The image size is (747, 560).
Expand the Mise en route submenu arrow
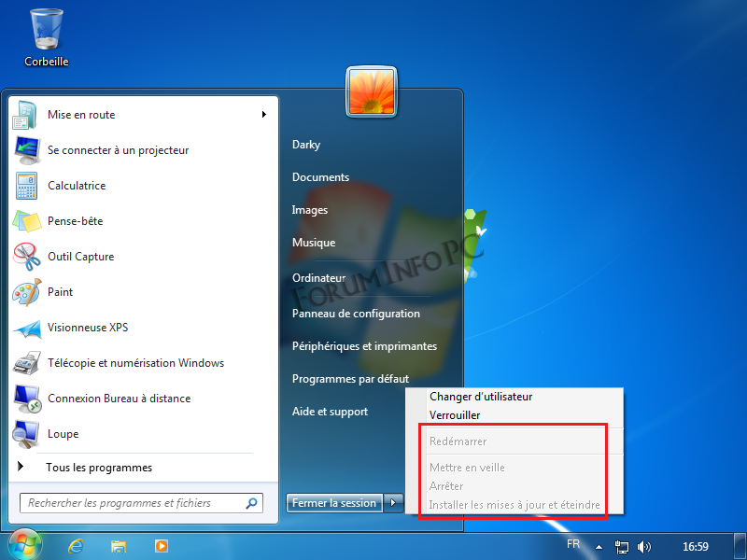(x=264, y=114)
